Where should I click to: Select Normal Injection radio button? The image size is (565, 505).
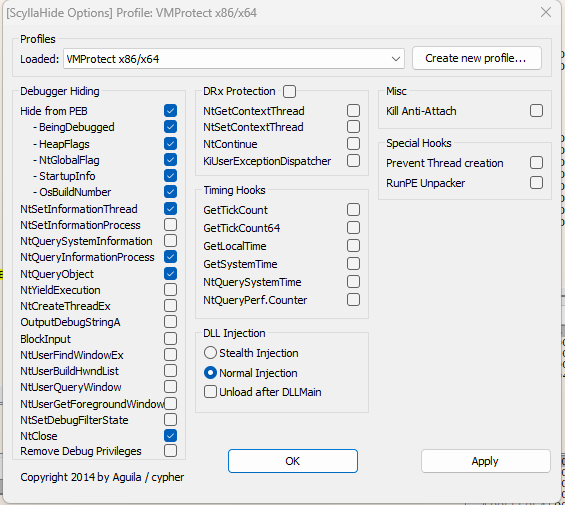click(210, 372)
